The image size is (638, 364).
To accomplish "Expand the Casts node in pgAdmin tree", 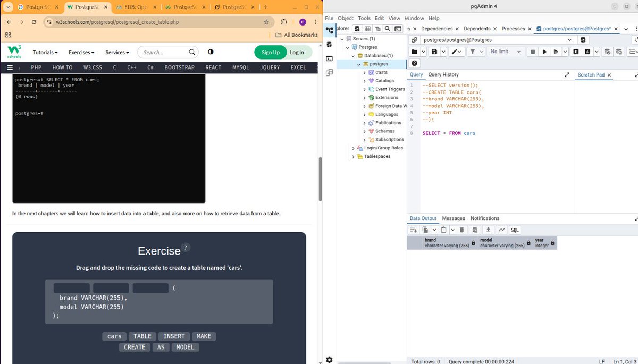I will pos(364,72).
